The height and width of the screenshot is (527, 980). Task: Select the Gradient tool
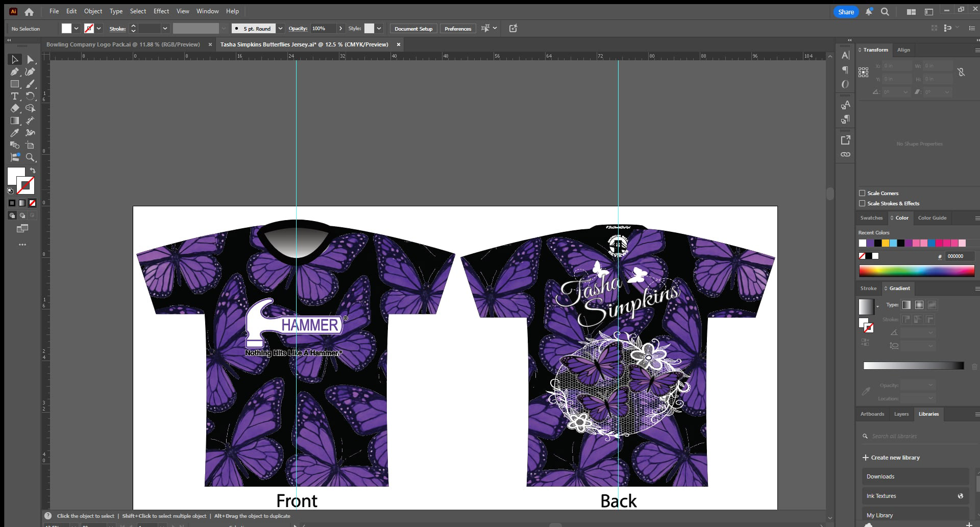[x=15, y=121]
